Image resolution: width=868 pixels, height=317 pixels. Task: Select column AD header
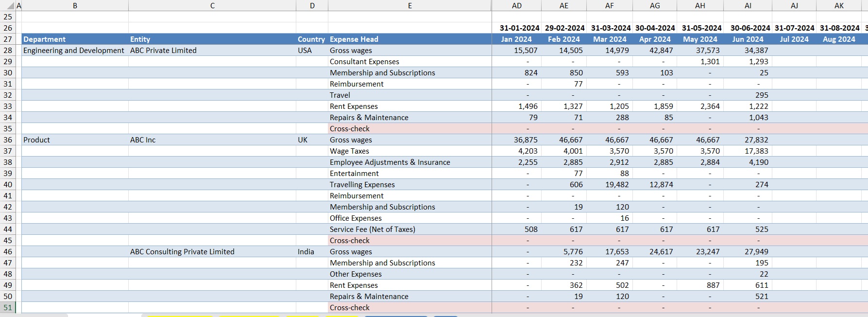[x=516, y=6]
